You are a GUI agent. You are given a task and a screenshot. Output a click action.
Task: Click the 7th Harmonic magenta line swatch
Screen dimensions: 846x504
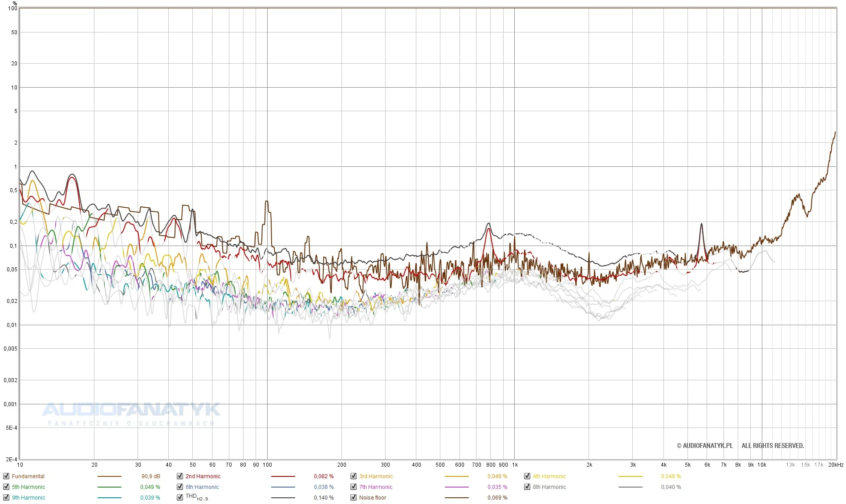(x=456, y=487)
